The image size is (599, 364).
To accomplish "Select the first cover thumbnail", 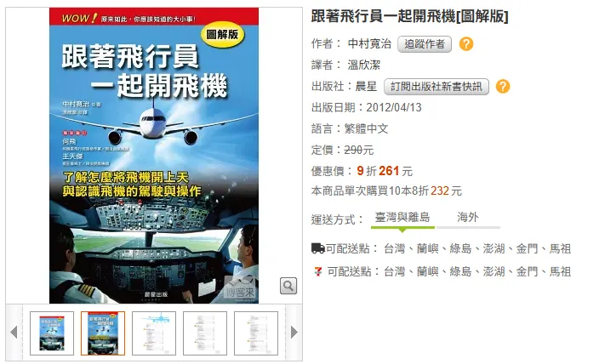I will 52,333.
